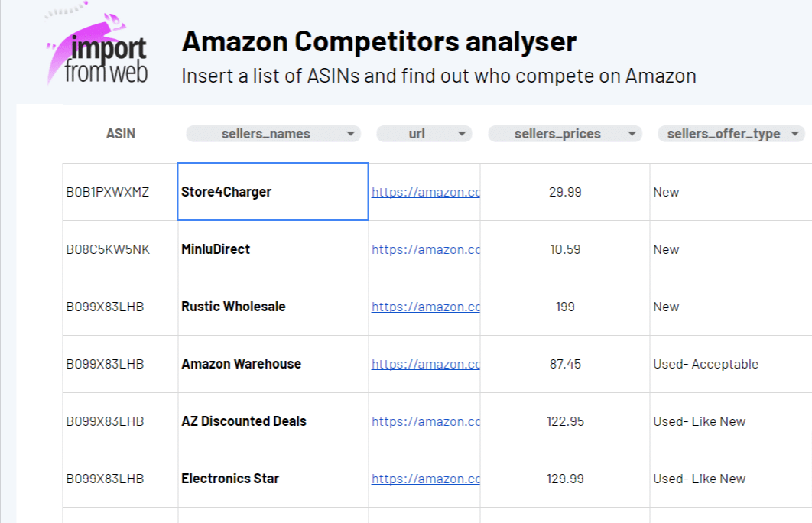Select the 29.99 price cell
The image size is (812, 523).
tap(565, 192)
